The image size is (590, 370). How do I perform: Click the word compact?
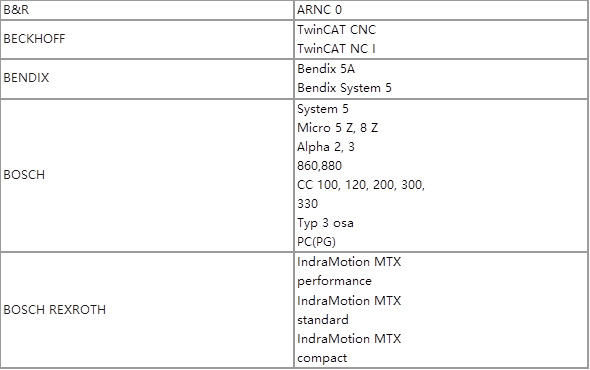coord(322,358)
